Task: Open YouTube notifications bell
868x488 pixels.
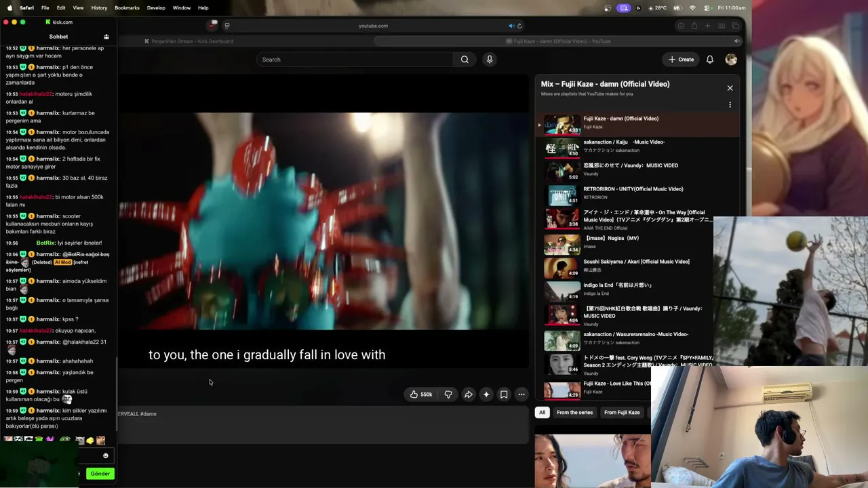Action: point(709,60)
